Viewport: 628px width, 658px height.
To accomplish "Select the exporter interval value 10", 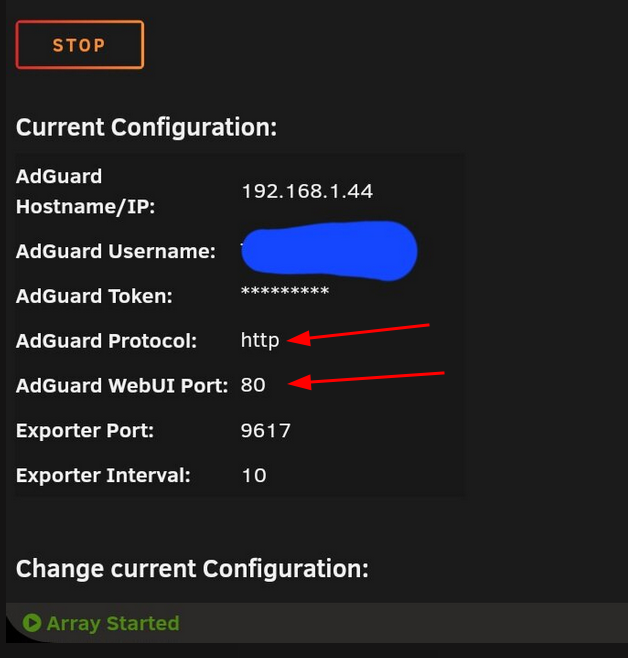I will [254, 475].
